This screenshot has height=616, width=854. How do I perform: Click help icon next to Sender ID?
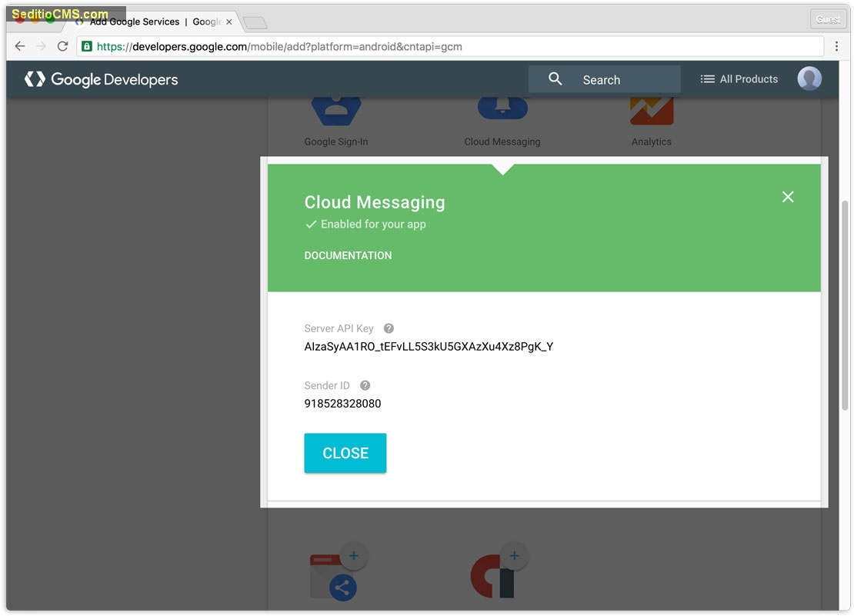(x=365, y=385)
